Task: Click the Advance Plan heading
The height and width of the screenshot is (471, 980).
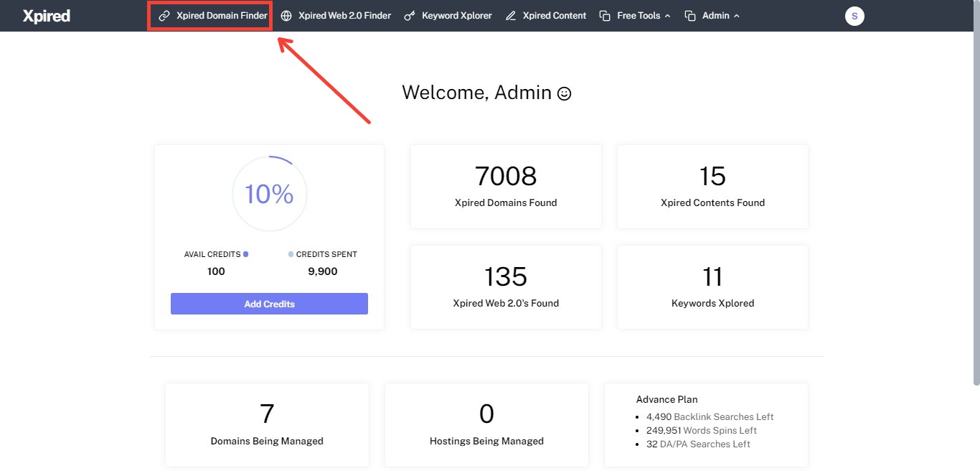Action: tap(666, 399)
